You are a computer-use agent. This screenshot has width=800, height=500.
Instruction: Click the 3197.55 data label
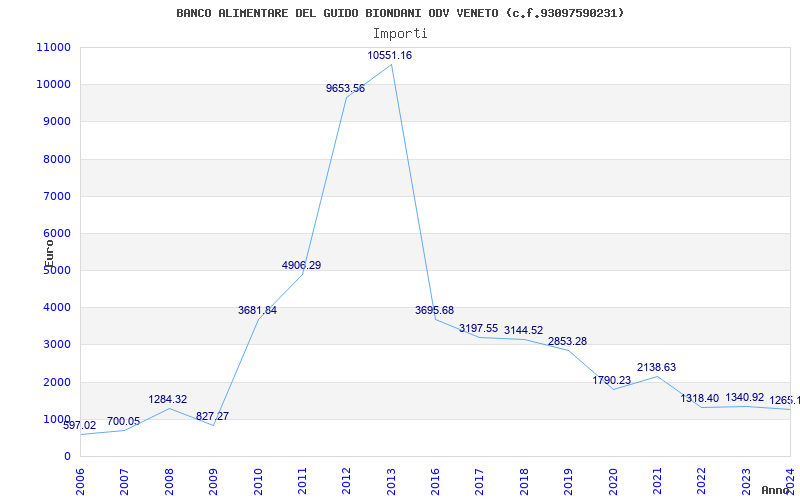478,328
